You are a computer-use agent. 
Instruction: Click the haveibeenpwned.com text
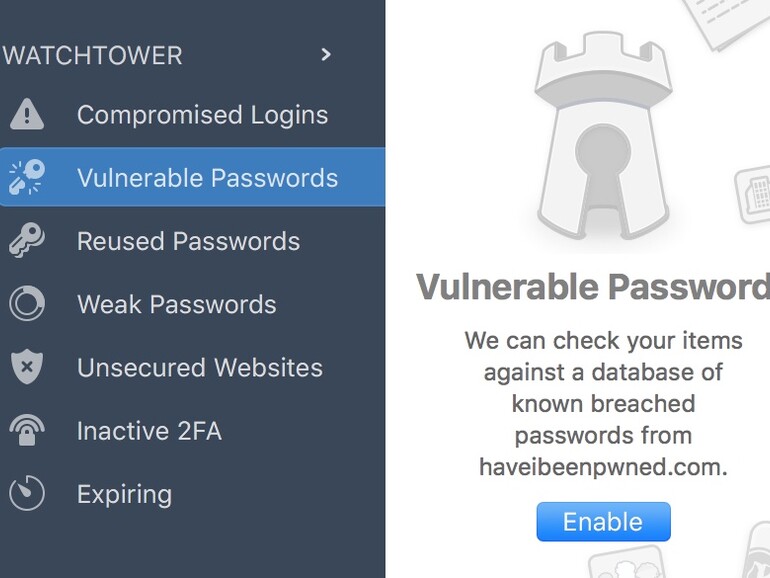[x=603, y=467]
